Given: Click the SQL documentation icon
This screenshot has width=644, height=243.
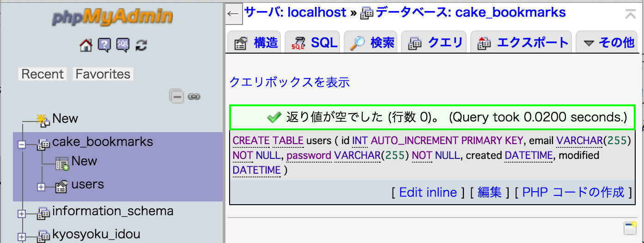Looking at the screenshot, I should (x=123, y=45).
